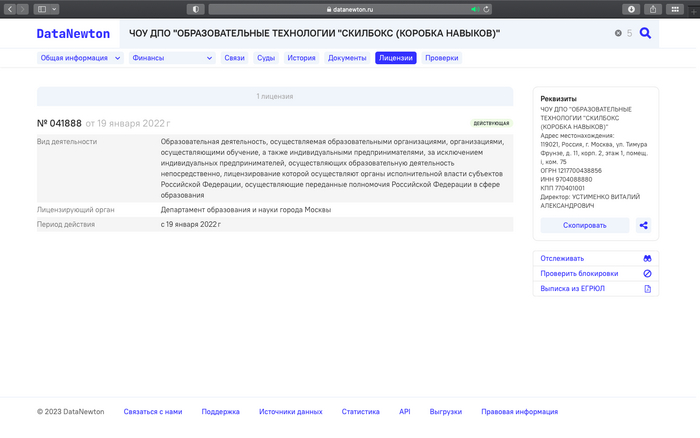Image resolution: width=700 pixels, height=438 pixels.
Task: Click the Safari downloads icon
Action: coord(631,9)
